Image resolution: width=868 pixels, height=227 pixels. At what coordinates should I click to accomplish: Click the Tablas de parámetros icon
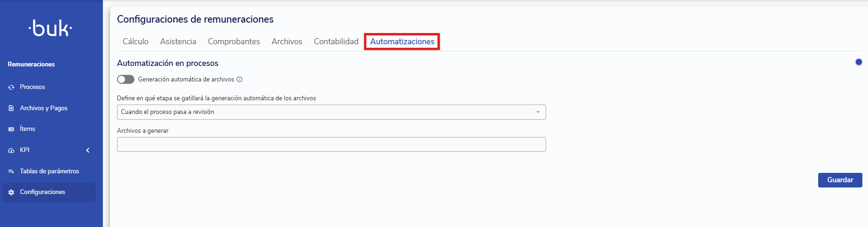pyautogui.click(x=11, y=171)
